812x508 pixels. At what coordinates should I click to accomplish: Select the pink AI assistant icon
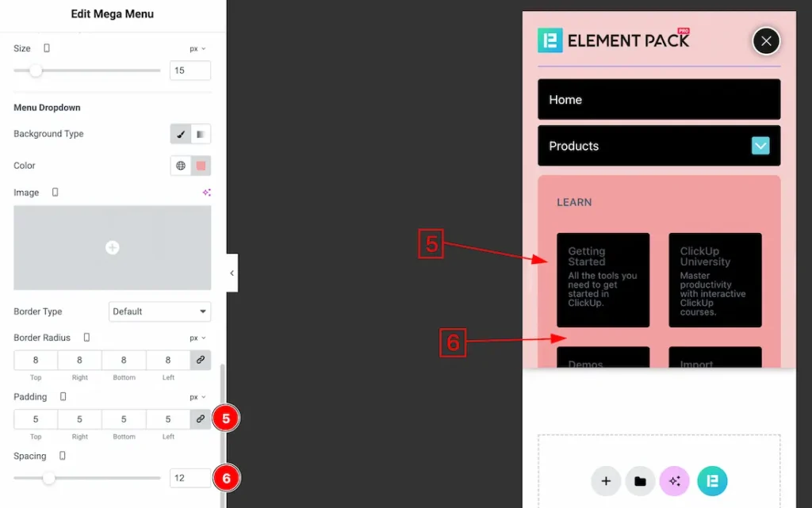[674, 481]
